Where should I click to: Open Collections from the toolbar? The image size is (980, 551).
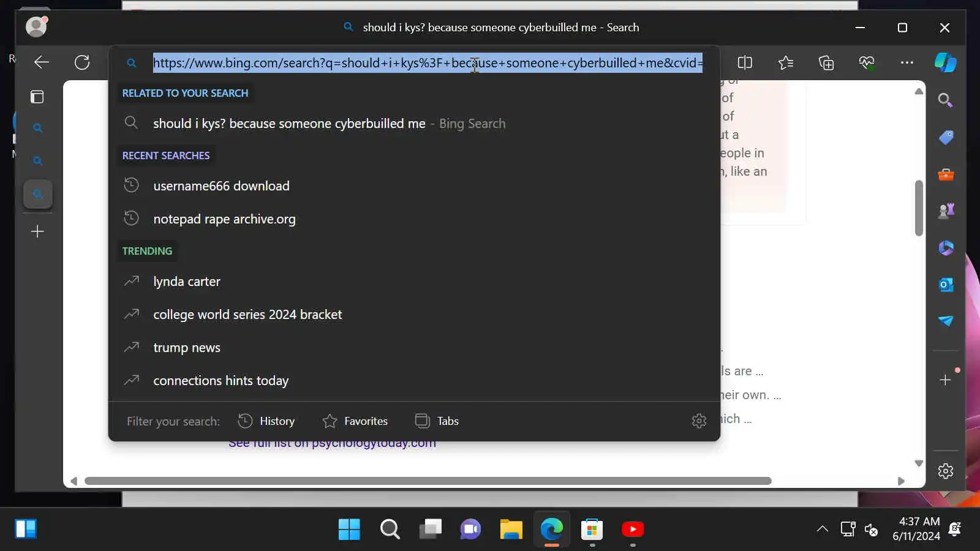pyautogui.click(x=826, y=62)
